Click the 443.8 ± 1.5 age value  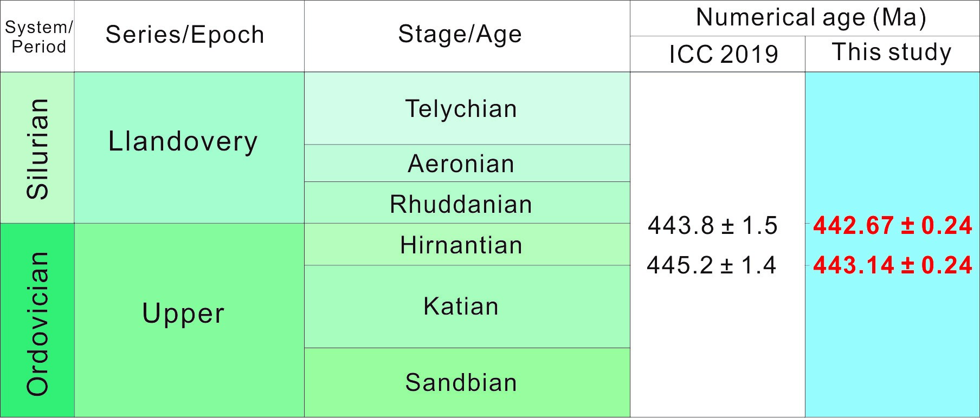click(x=713, y=226)
